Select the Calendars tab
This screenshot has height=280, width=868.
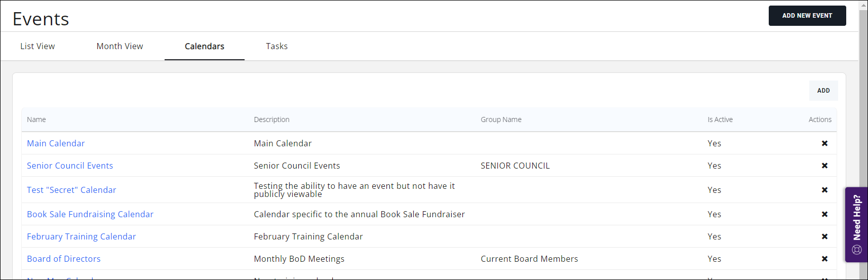click(204, 46)
